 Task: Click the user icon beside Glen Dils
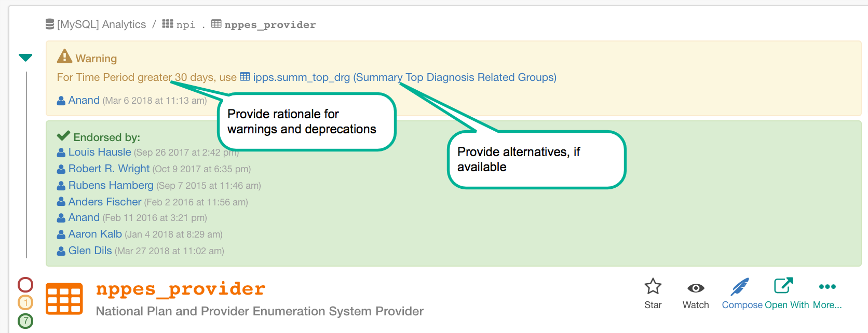click(x=61, y=251)
